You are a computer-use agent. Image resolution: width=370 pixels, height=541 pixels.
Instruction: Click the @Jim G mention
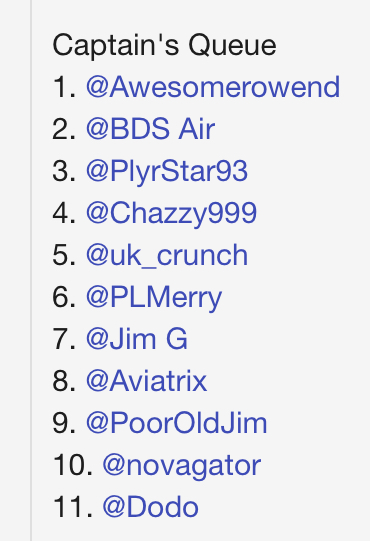tap(137, 340)
